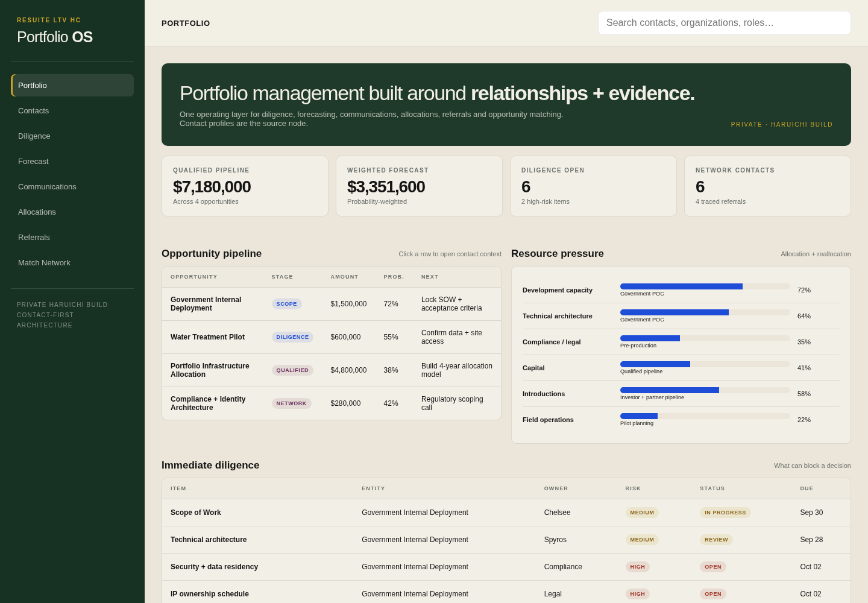Click the Development capacity progress bar
Screen dimensions: 868x603
705,286
